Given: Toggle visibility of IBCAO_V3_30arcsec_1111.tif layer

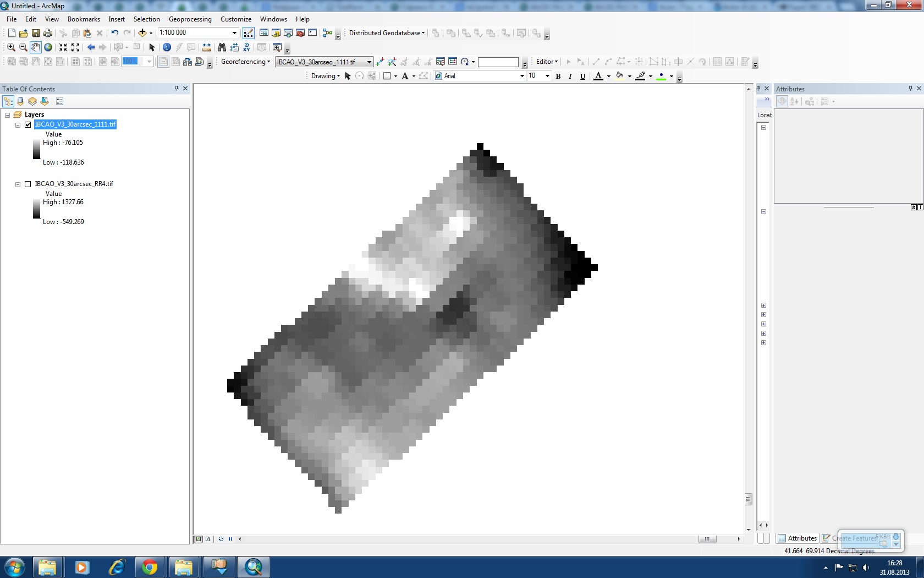Looking at the screenshot, I should tap(28, 124).
